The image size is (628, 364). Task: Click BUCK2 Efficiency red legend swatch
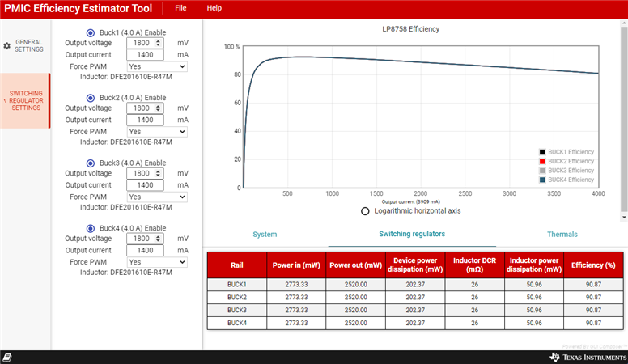pyautogui.click(x=542, y=162)
